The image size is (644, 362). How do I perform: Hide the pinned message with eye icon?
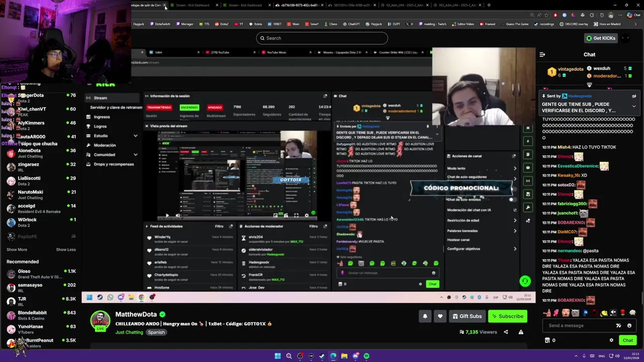pyautogui.click(x=634, y=96)
